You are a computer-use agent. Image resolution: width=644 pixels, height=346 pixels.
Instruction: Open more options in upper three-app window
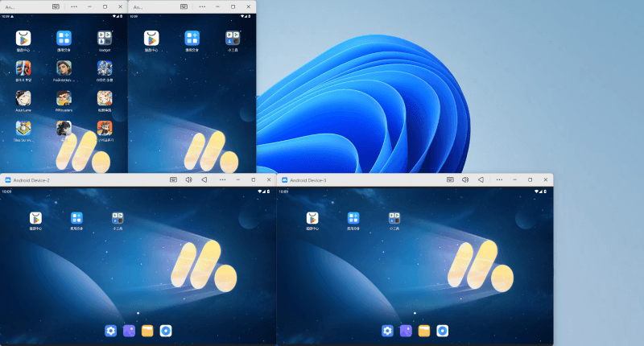pos(202,6)
